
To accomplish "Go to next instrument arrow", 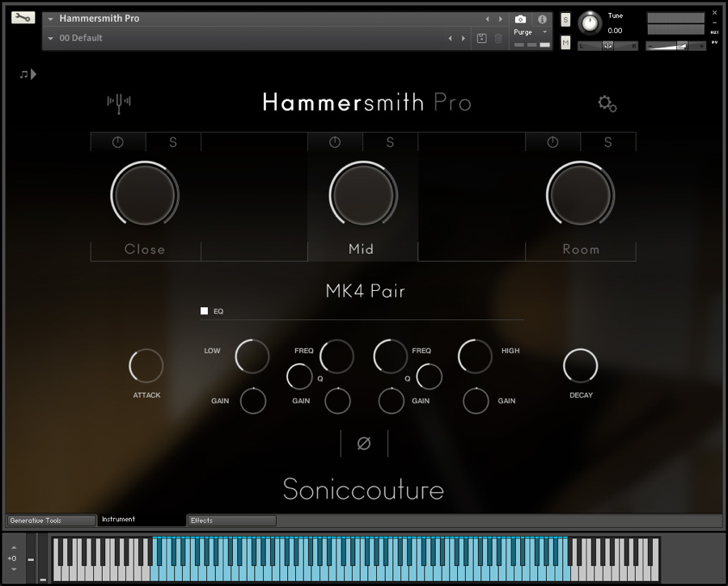I will 501,19.
